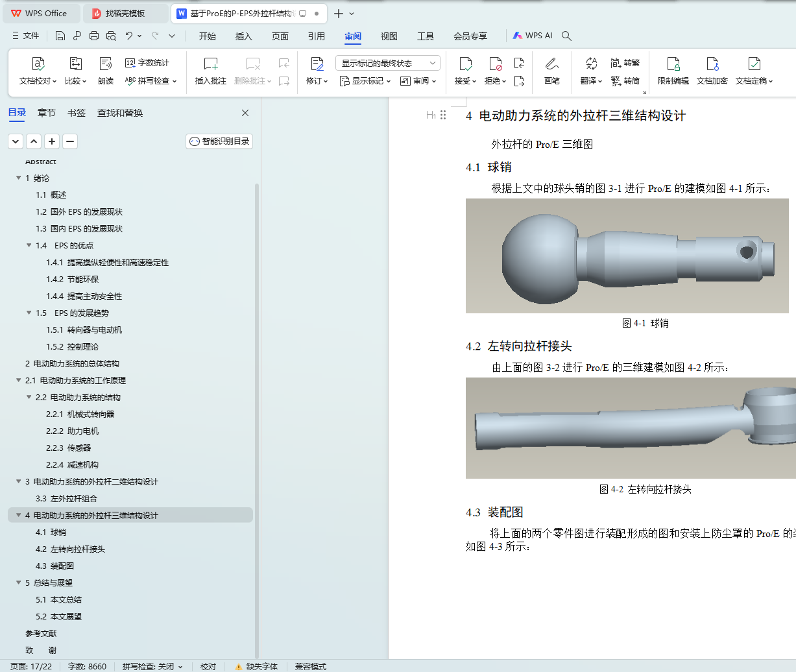Screen dimensions: 796x672
Task: Open the 审阅 reviewing pane button
Action: pyautogui.click(x=418, y=81)
